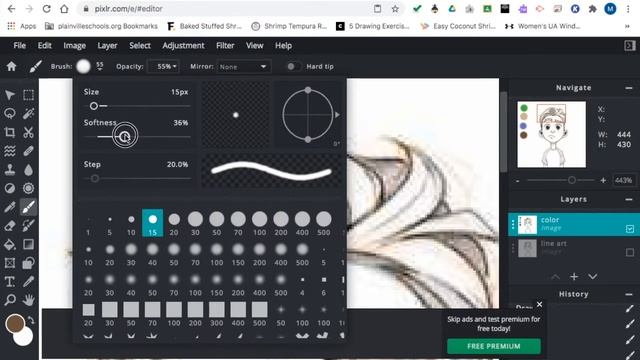
Task: Toggle the brush settings dropdown arrow
Action: [100, 66]
